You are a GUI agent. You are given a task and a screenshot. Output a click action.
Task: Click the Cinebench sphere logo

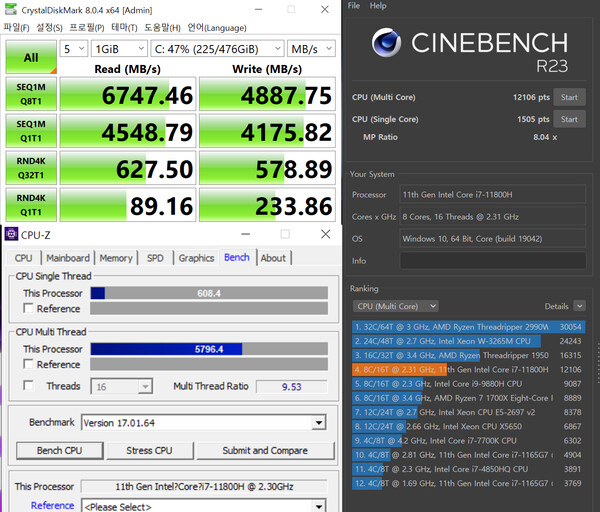[x=386, y=42]
